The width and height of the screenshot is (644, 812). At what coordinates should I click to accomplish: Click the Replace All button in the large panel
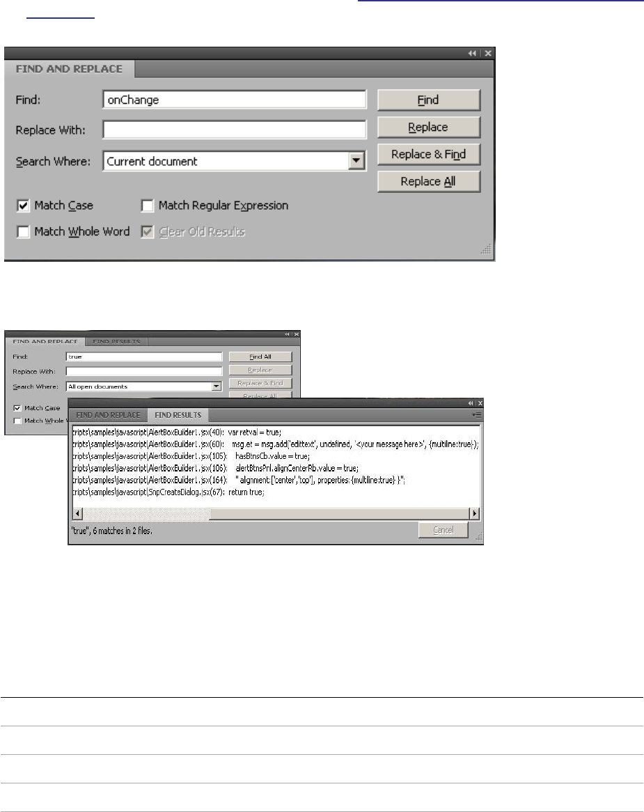tap(429, 181)
